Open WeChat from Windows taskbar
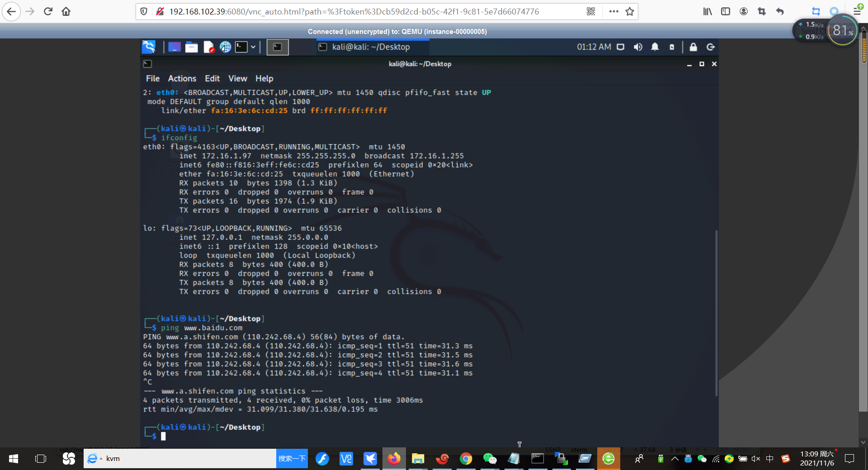The image size is (868, 470). pos(490,459)
